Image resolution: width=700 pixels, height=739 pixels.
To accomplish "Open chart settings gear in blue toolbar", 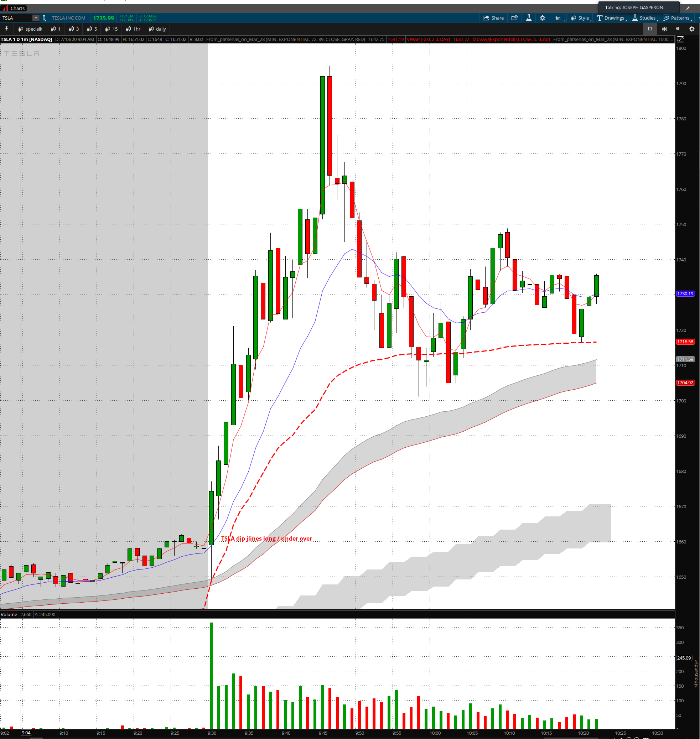I will [x=542, y=18].
